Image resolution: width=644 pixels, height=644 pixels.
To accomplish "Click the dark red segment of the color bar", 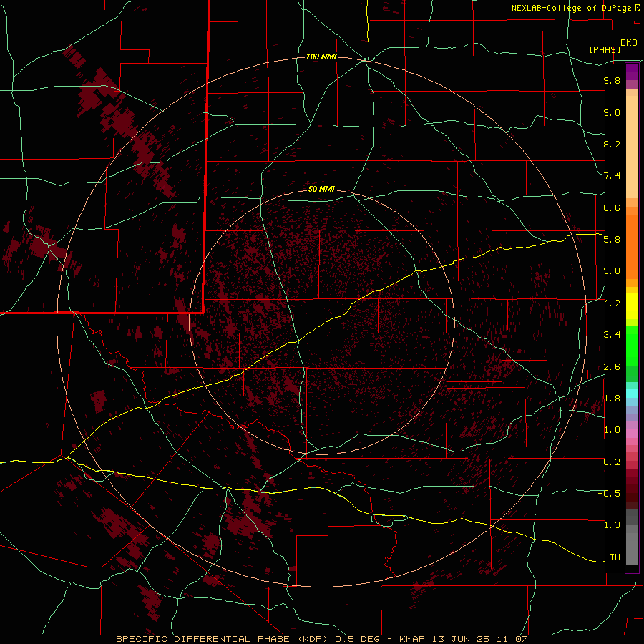I will tap(632, 489).
